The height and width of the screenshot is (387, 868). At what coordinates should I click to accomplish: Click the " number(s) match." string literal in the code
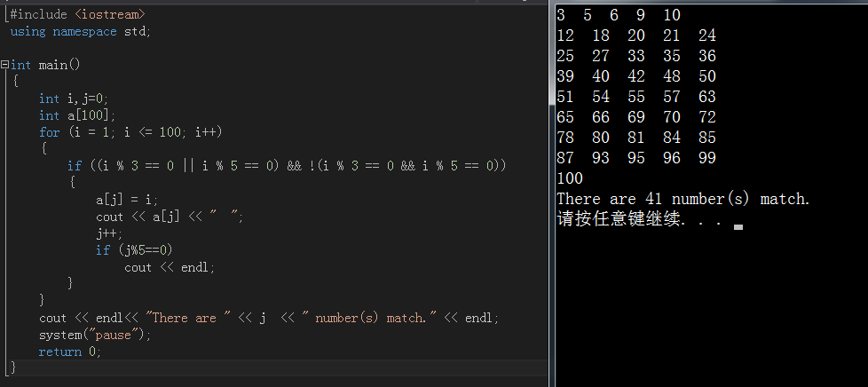pos(368,318)
